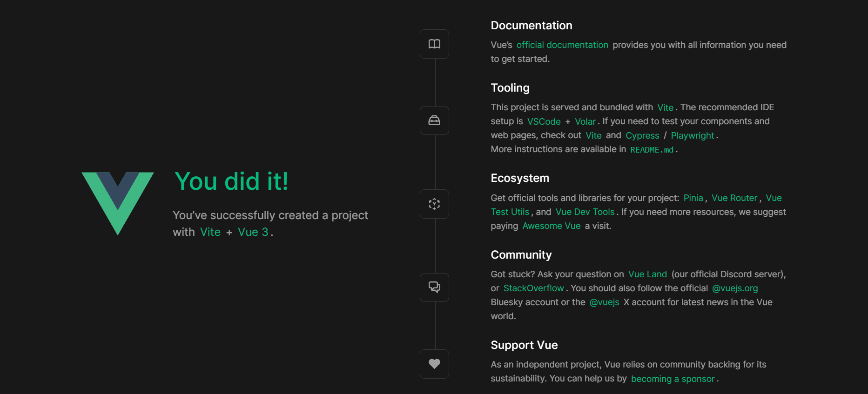Viewport: 868px width, 394px height.
Task: Open the README.md link
Action: [652, 150]
